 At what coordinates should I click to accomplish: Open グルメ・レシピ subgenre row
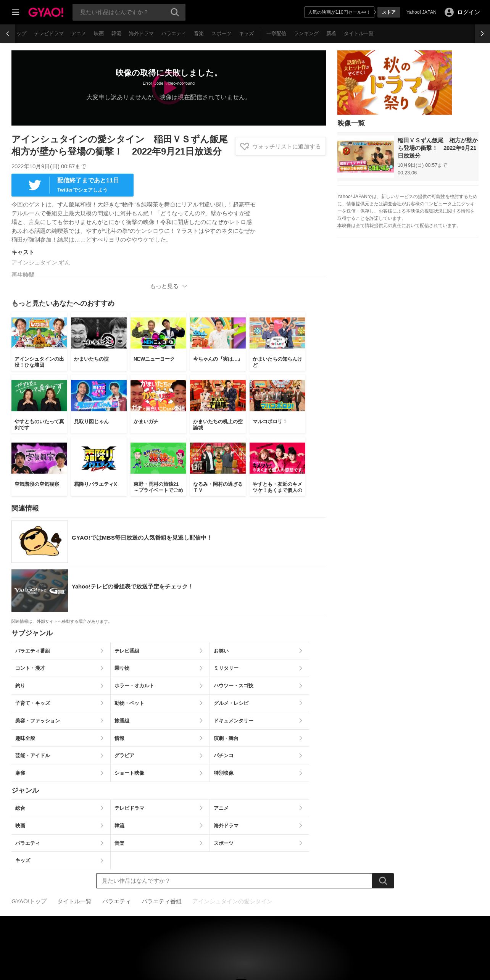click(x=260, y=703)
